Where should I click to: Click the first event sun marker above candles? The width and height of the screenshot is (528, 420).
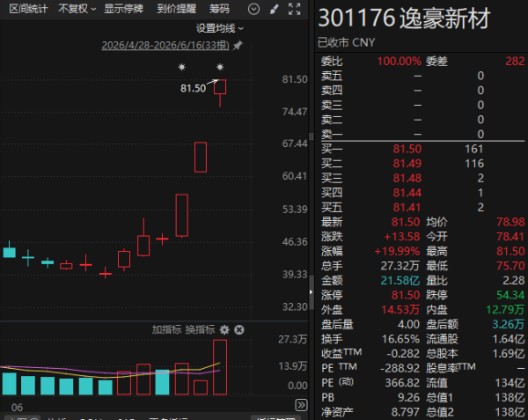click(182, 67)
